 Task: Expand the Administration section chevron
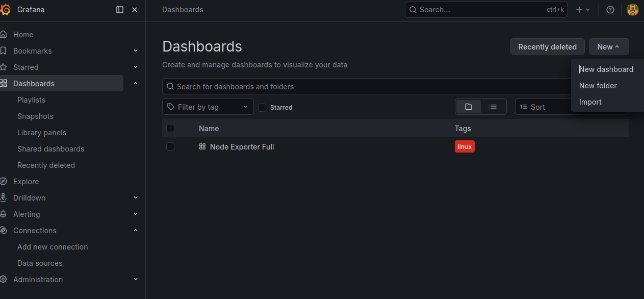(136, 280)
